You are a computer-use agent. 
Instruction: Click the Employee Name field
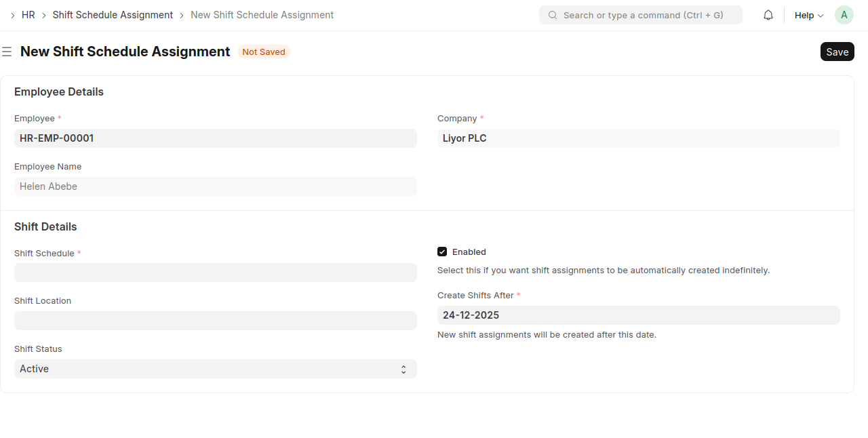tap(215, 186)
